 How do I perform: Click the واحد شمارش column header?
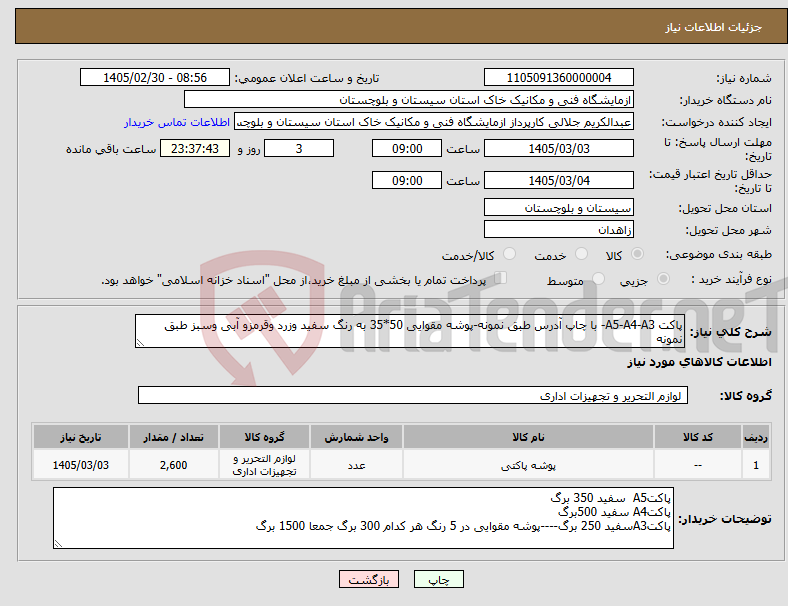pos(356,437)
